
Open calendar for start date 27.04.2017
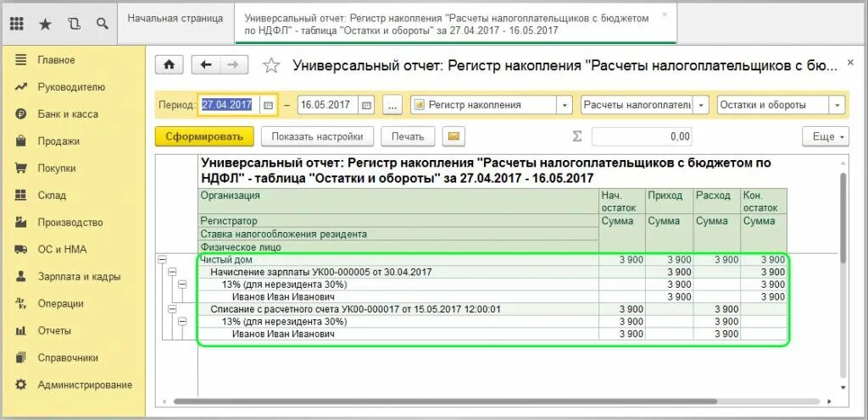point(268,105)
